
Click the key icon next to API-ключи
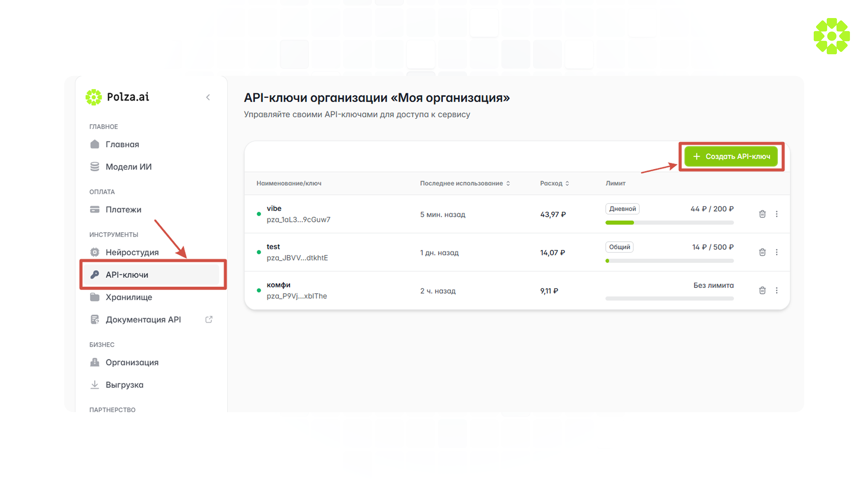(x=94, y=275)
